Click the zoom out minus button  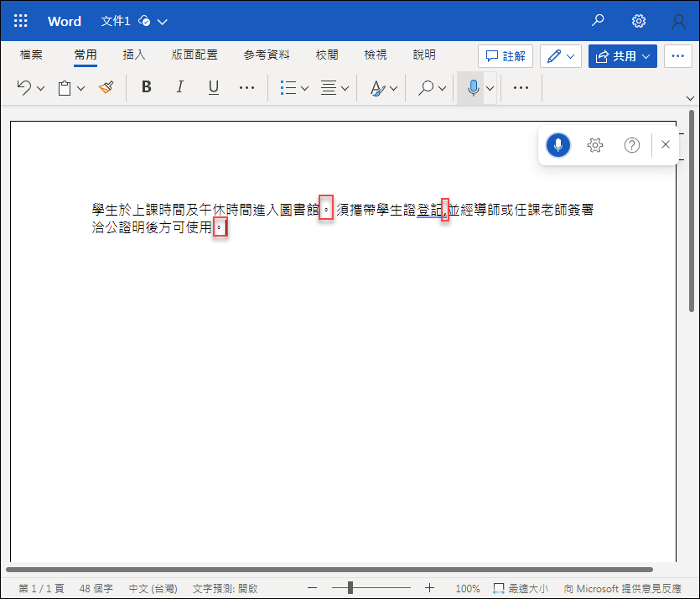[x=312, y=588]
